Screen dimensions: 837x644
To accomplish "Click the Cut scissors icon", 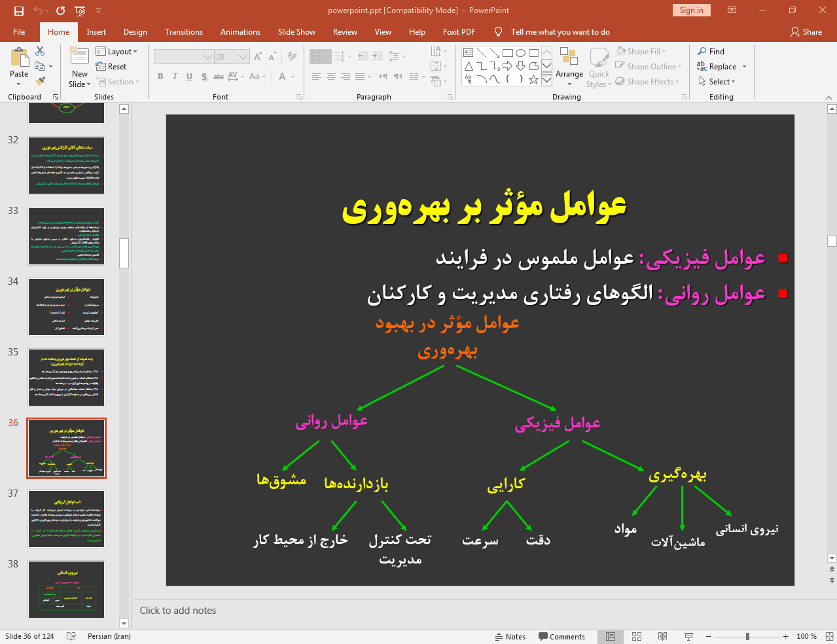I will coord(40,51).
